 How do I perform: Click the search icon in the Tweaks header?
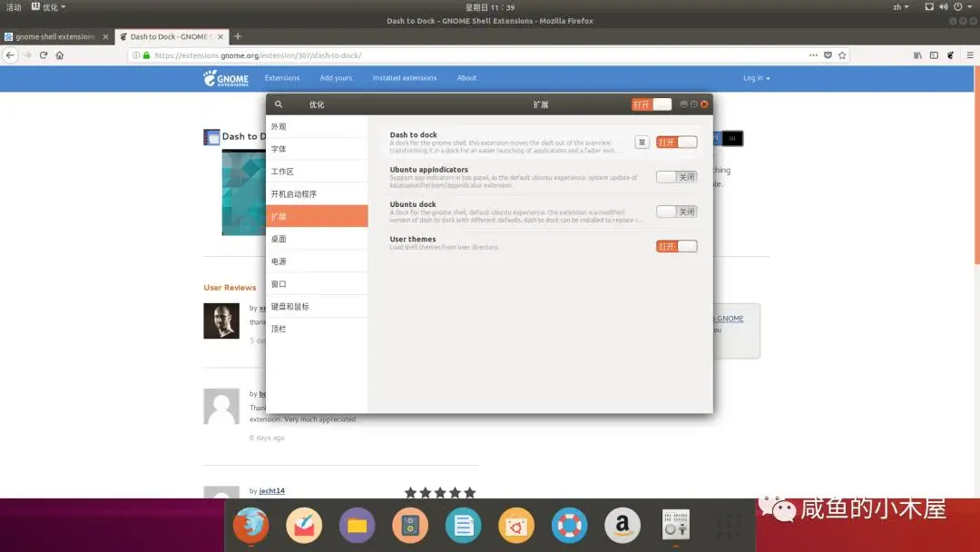tap(279, 104)
